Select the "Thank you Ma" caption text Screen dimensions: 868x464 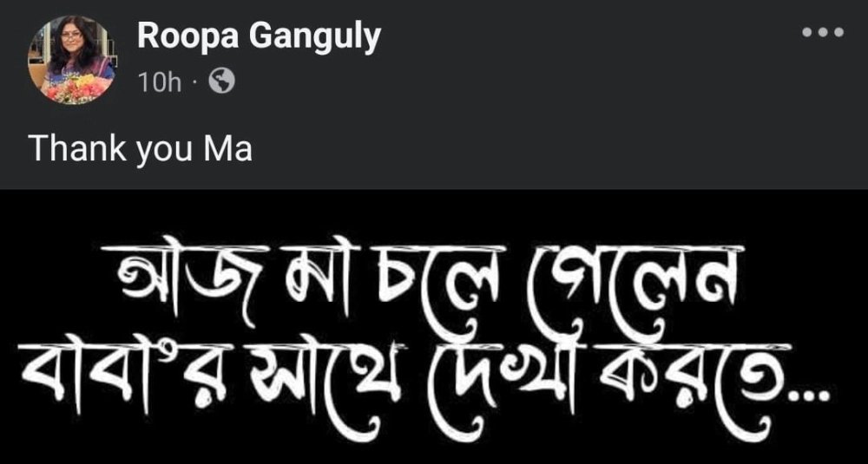pos(140,149)
